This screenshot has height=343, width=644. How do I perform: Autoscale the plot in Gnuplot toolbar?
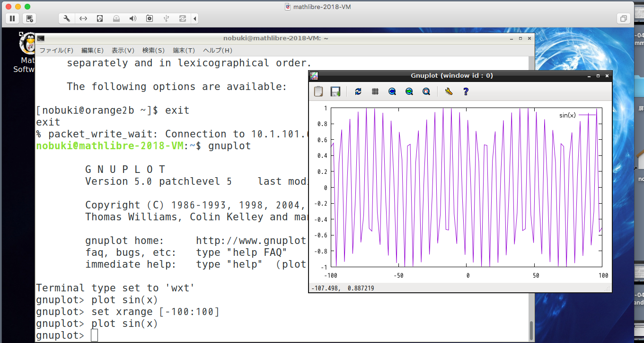426,91
